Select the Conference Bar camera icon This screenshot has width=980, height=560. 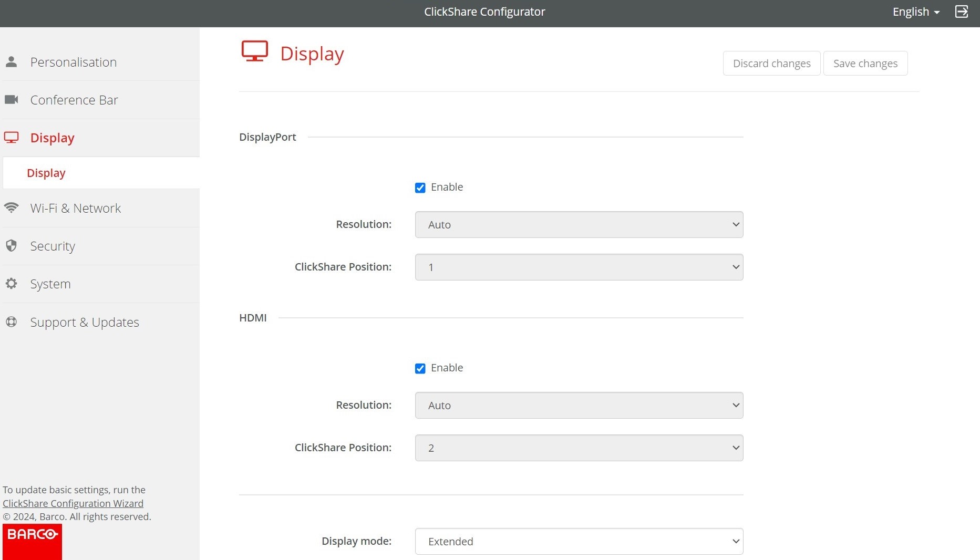12,99
